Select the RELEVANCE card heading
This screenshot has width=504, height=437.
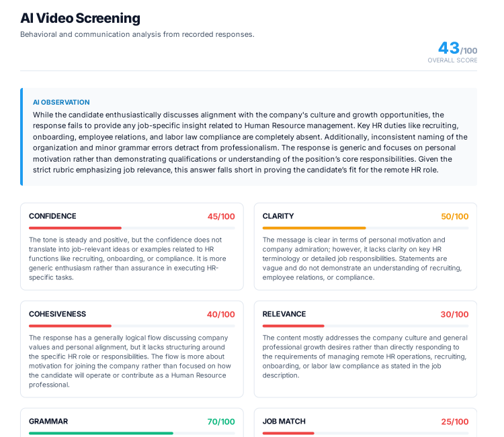(x=284, y=314)
